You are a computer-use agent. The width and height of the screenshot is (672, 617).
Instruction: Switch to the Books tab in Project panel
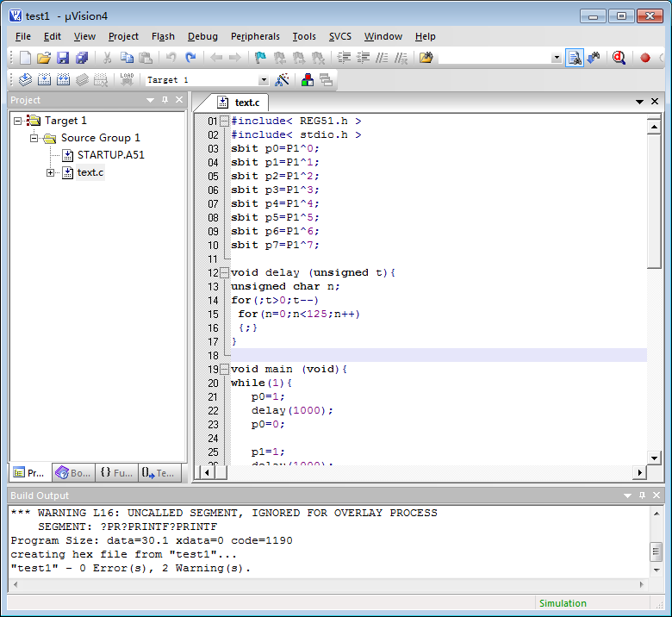tap(74, 473)
